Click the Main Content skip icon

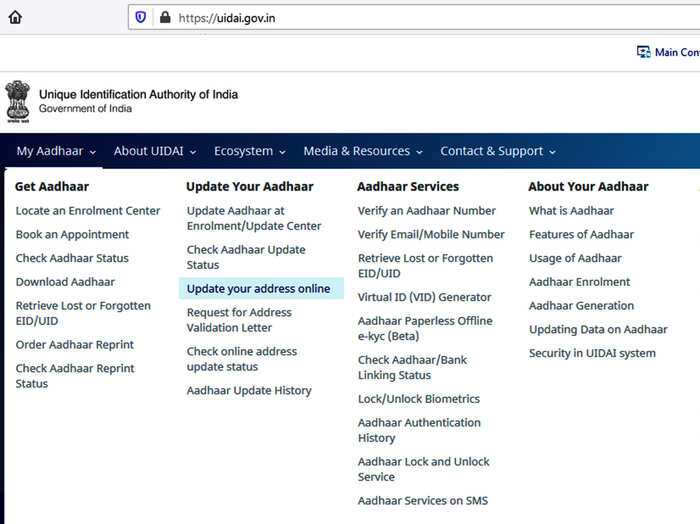coord(643,52)
